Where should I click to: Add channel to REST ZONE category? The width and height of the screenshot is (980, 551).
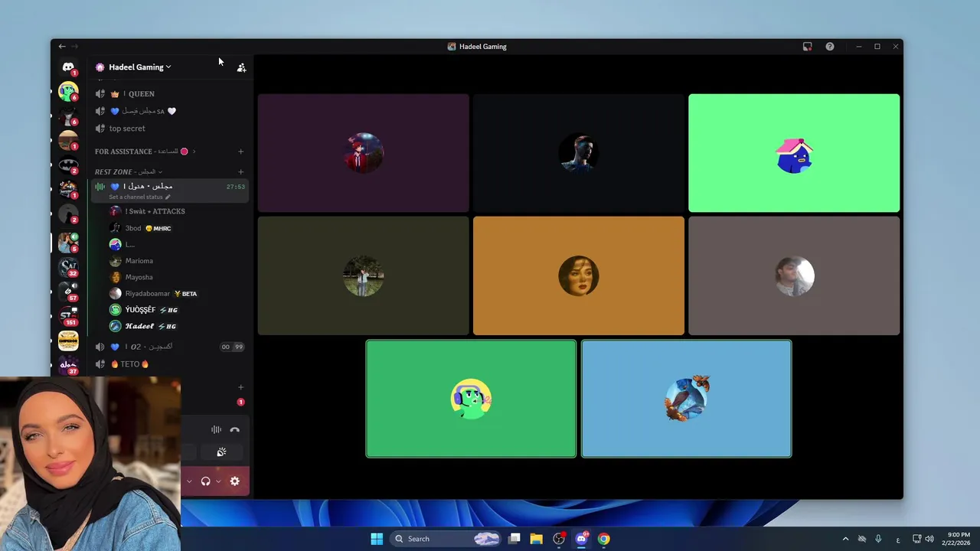pos(240,172)
